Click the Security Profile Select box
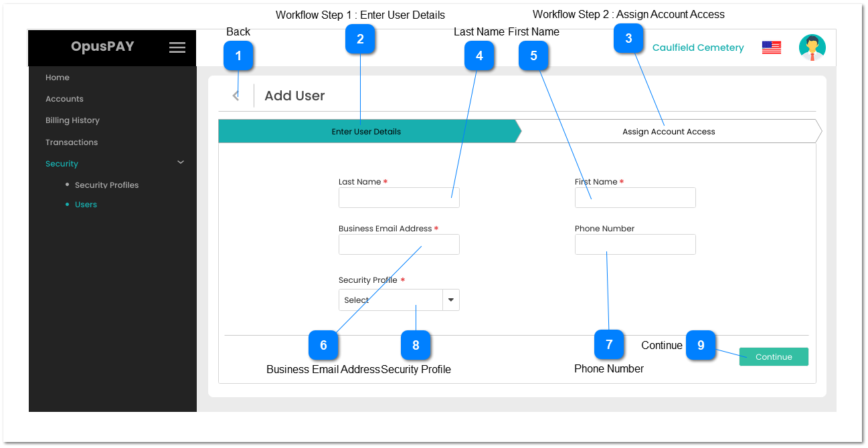868x448 pixels. click(x=390, y=300)
